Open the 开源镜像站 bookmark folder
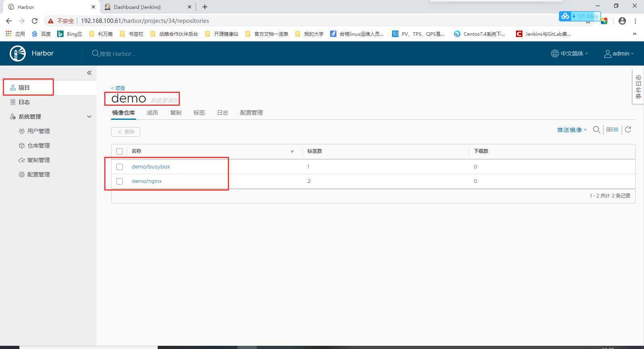The width and height of the screenshot is (644, 349). coord(221,34)
